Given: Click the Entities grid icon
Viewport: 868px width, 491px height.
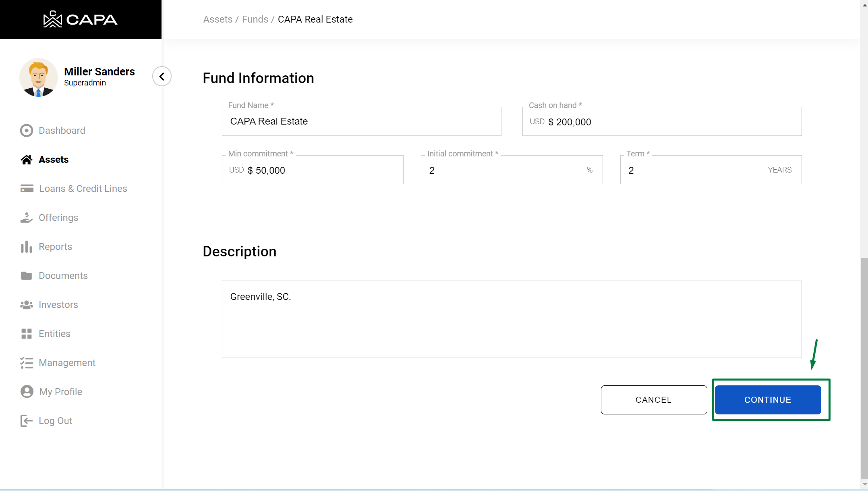Looking at the screenshot, I should click(x=27, y=334).
